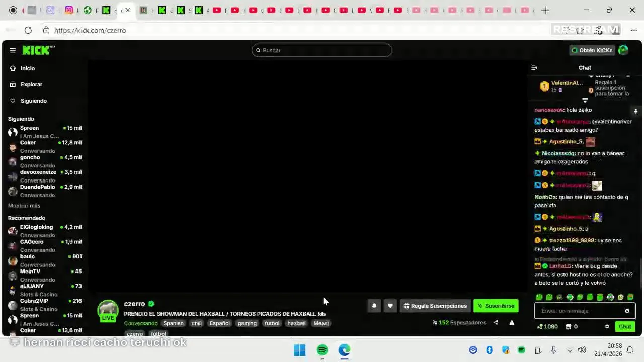Open Spotify from the taskbar
Screen dimensions: 644x362
[322, 350]
